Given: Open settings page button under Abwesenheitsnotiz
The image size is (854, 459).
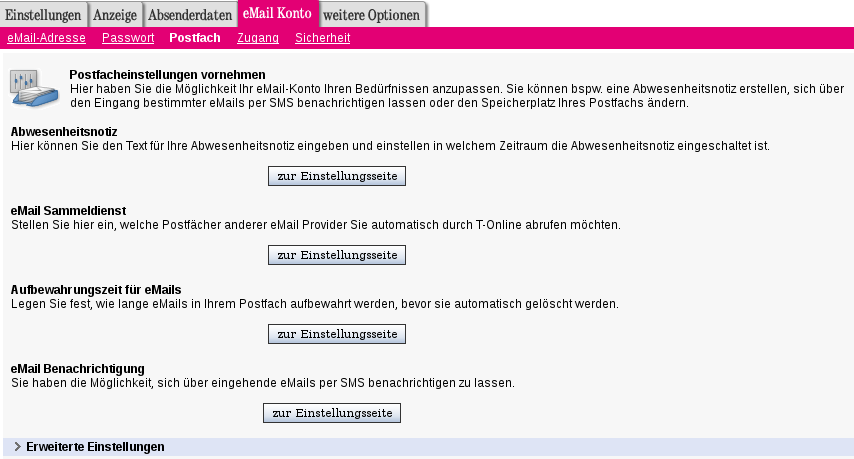Looking at the screenshot, I should click(x=336, y=176).
